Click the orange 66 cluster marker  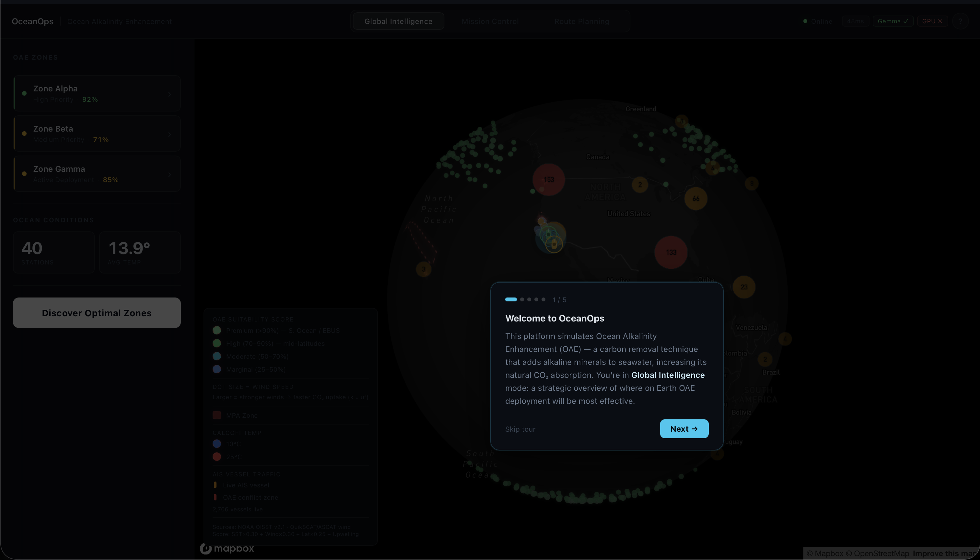(696, 198)
